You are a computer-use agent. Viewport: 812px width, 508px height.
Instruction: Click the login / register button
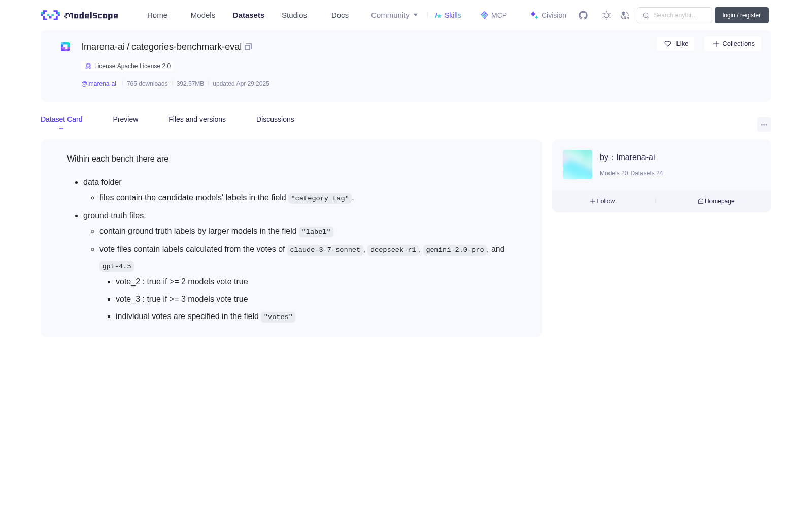pyautogui.click(x=741, y=15)
